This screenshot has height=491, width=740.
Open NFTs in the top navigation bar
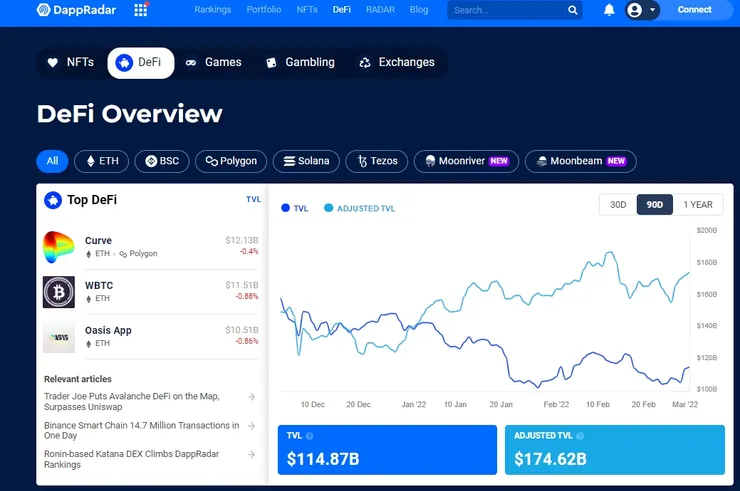(307, 9)
